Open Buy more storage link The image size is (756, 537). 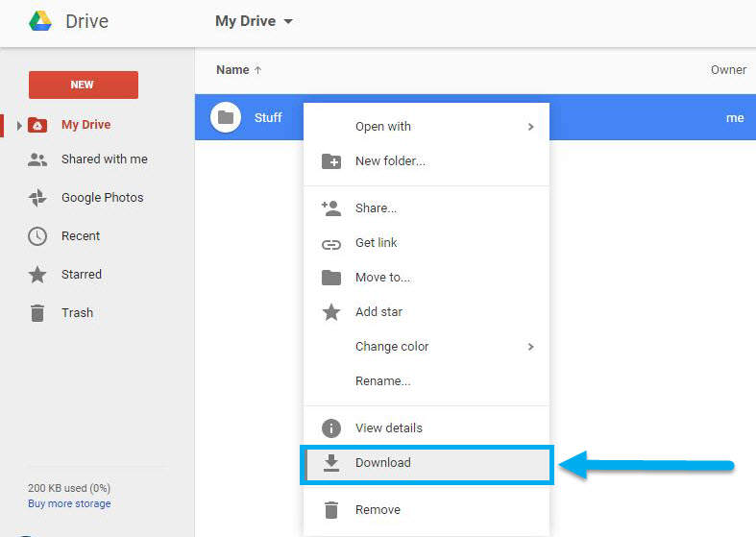tap(69, 503)
